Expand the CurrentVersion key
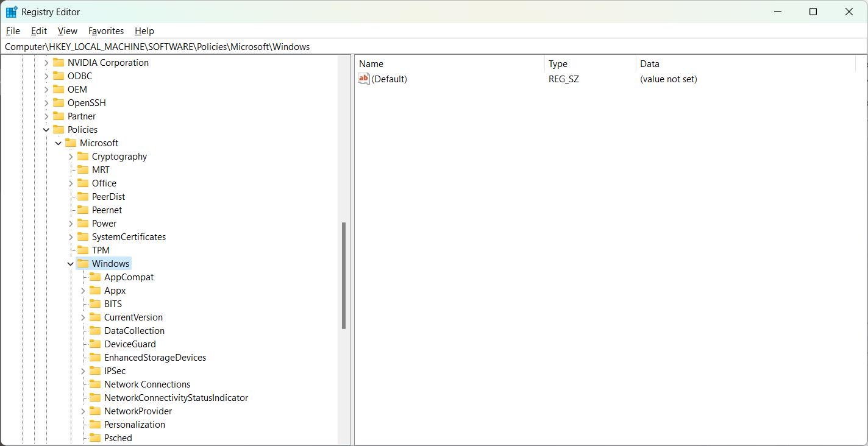Image resolution: width=868 pixels, height=446 pixels. [83, 317]
